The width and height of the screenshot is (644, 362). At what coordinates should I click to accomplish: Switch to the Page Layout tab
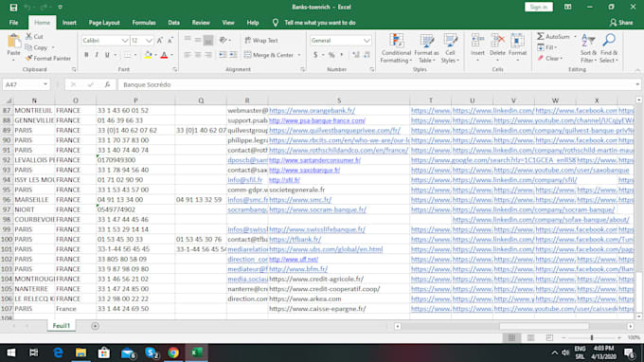click(x=104, y=23)
